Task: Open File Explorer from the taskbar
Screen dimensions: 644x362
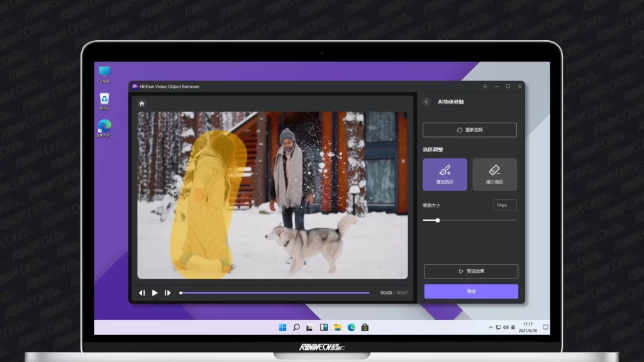Action: coord(338,327)
